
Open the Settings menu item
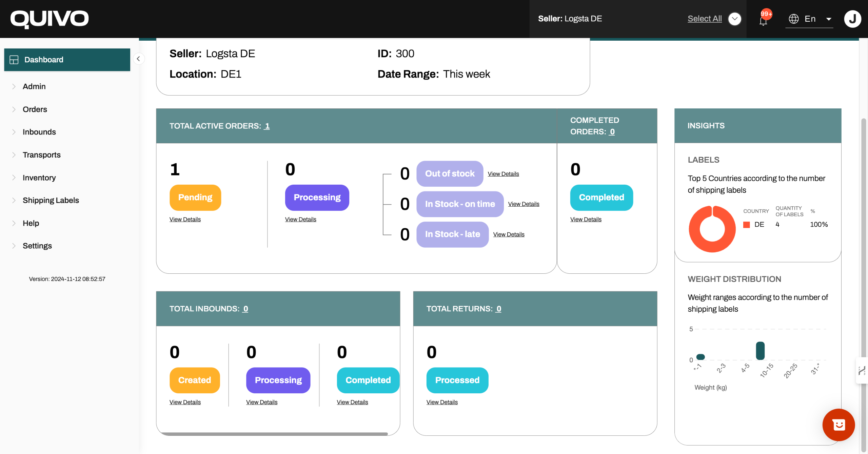[x=37, y=246]
